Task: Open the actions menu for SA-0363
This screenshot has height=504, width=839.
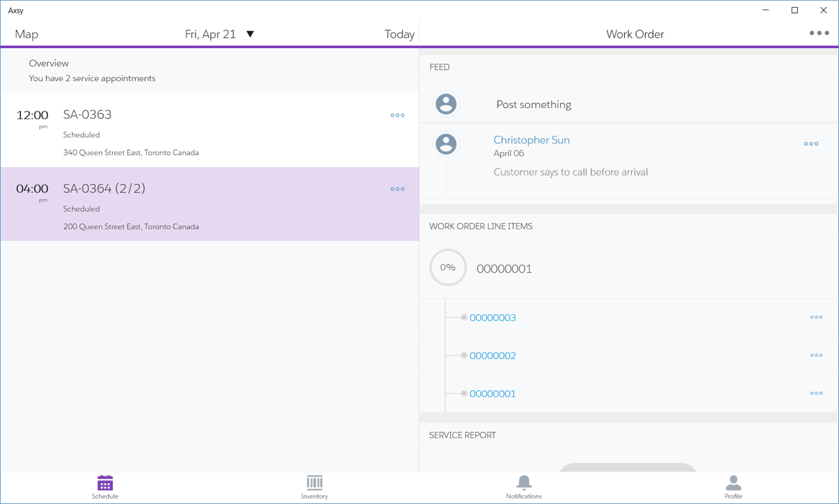Action: [397, 115]
